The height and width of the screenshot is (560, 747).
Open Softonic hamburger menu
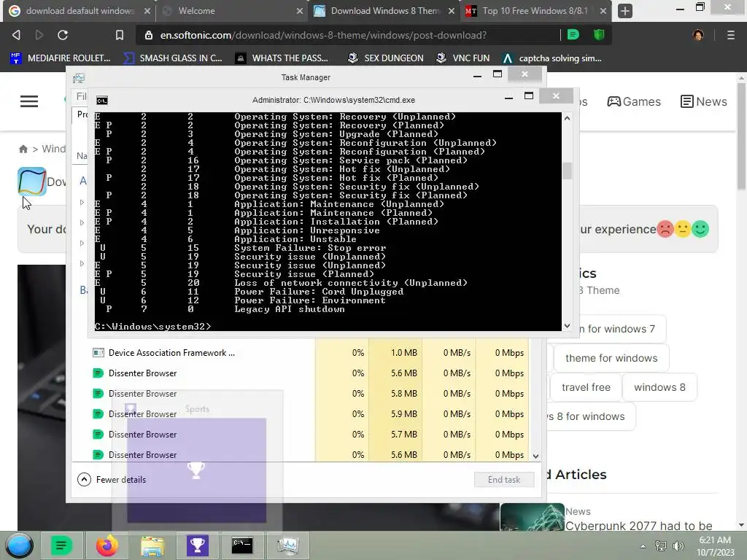[29, 101]
